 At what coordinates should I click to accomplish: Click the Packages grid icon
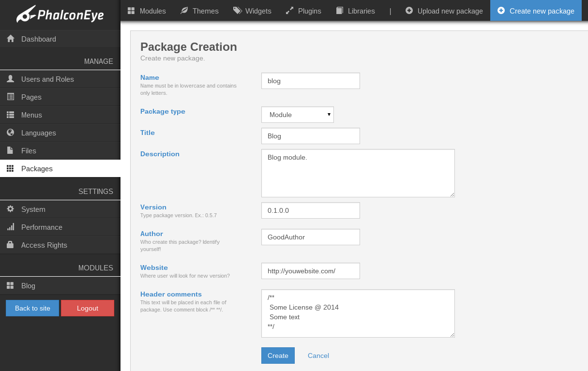pyautogui.click(x=10, y=168)
